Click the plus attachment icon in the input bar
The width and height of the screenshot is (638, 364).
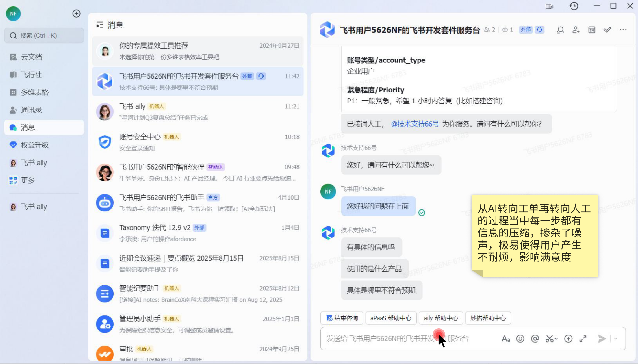pyautogui.click(x=568, y=339)
